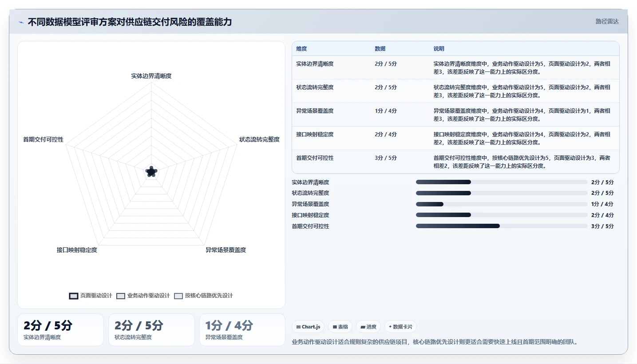
Task: Click the 表格 chip
Action: 340,327
